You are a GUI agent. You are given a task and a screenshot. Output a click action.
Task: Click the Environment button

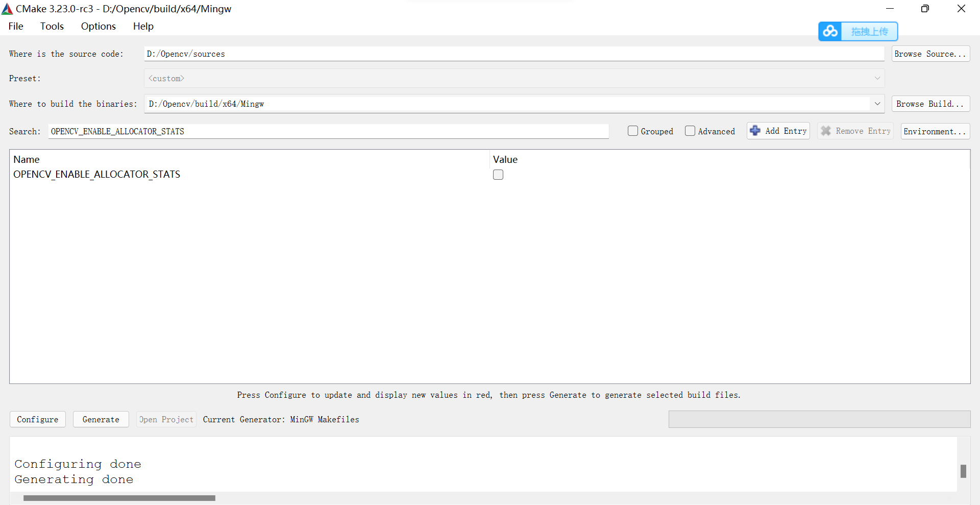(935, 131)
